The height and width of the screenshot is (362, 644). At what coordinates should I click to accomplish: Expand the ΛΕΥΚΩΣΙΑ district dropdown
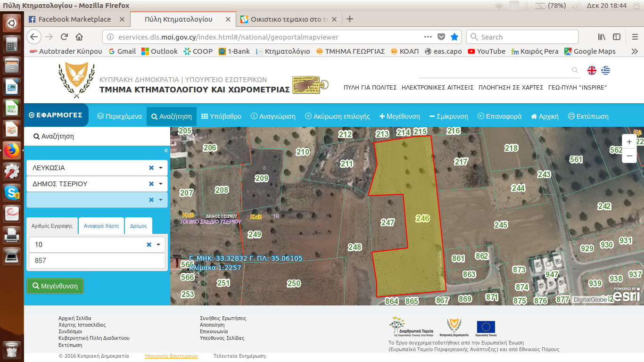[161, 168]
